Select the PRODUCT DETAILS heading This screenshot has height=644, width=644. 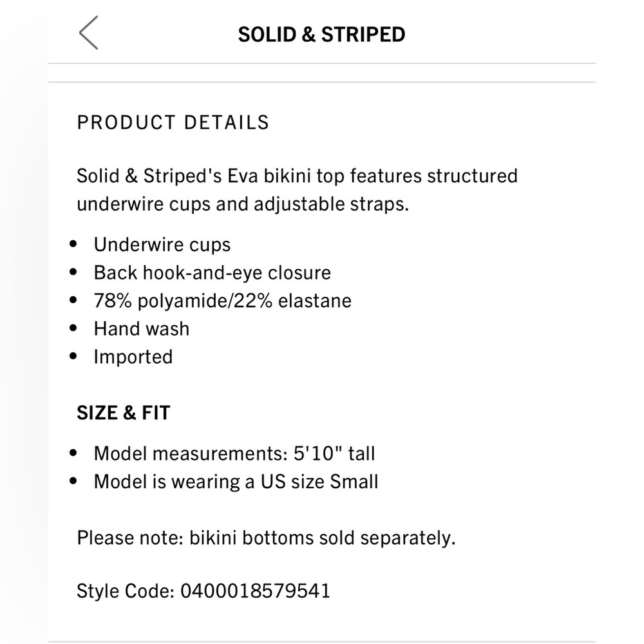coord(173,122)
